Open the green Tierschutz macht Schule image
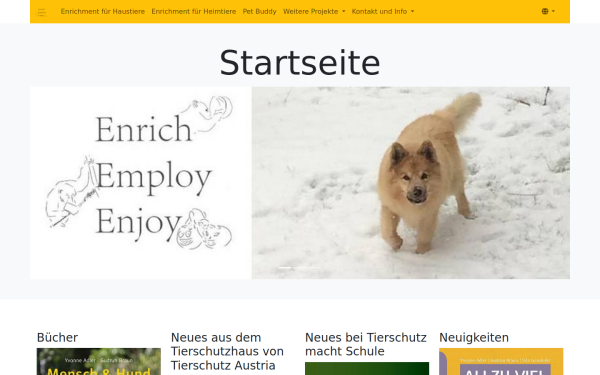The image size is (600, 375). pos(367,368)
